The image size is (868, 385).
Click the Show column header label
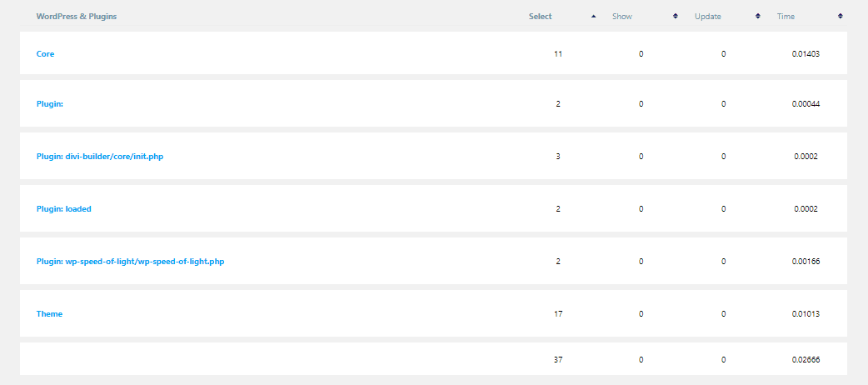pos(622,17)
